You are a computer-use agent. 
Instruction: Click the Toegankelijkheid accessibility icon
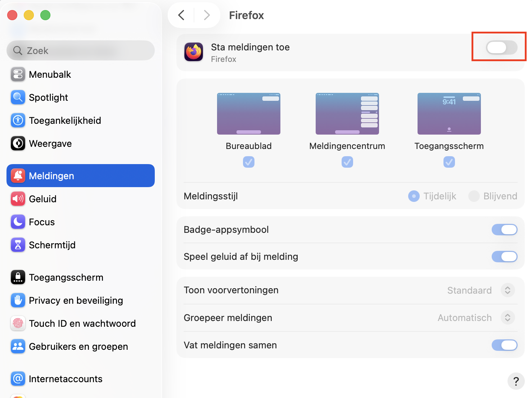pyautogui.click(x=18, y=121)
